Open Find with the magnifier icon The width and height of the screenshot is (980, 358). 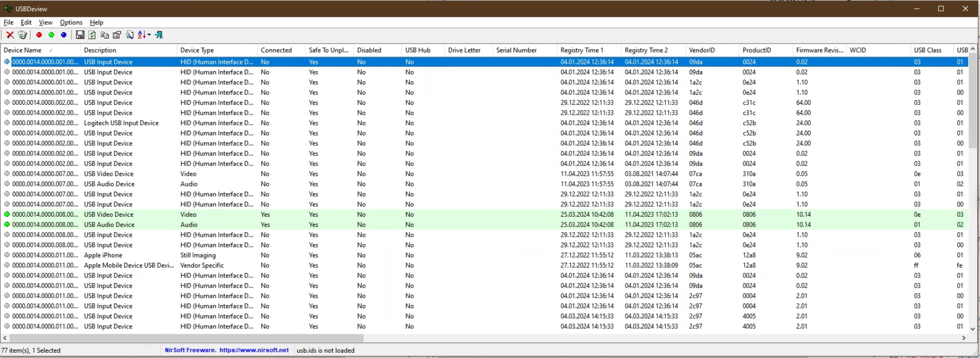pos(130,35)
